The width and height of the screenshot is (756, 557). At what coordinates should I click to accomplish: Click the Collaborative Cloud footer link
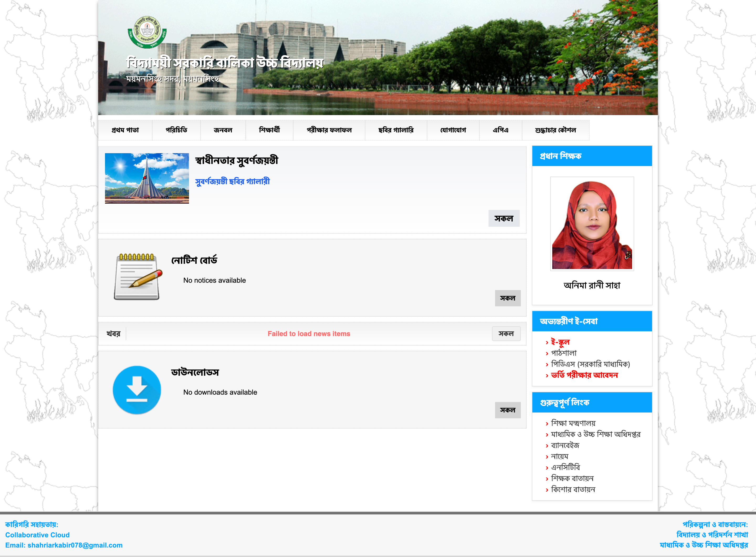38,535
